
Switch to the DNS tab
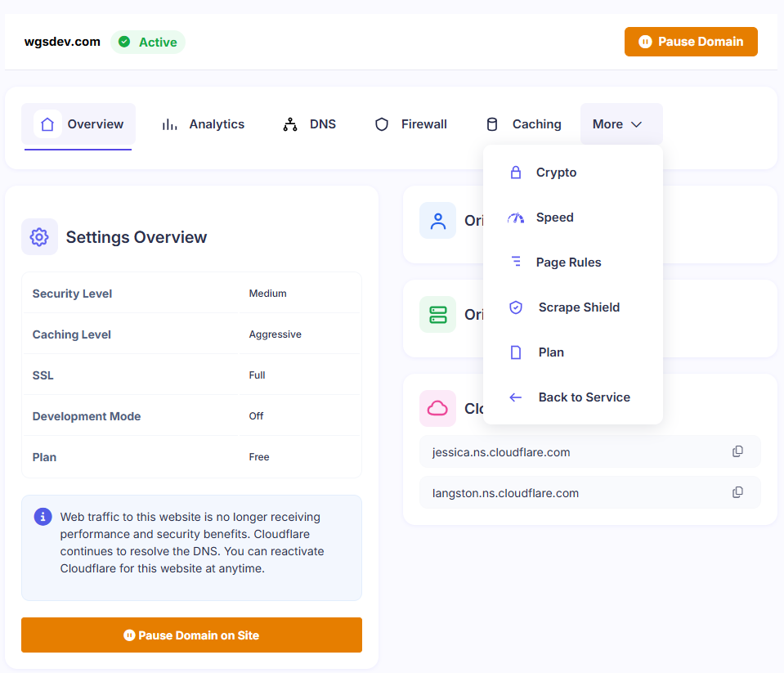point(310,124)
